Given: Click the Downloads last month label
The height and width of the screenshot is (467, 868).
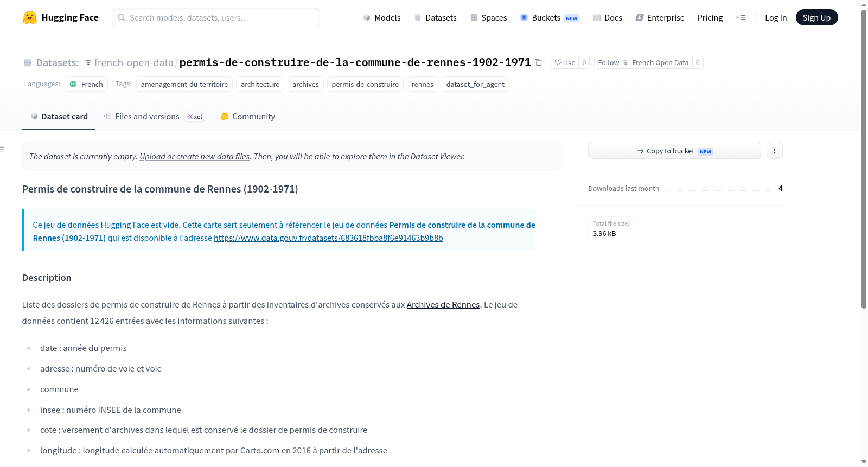Looking at the screenshot, I should tap(624, 188).
